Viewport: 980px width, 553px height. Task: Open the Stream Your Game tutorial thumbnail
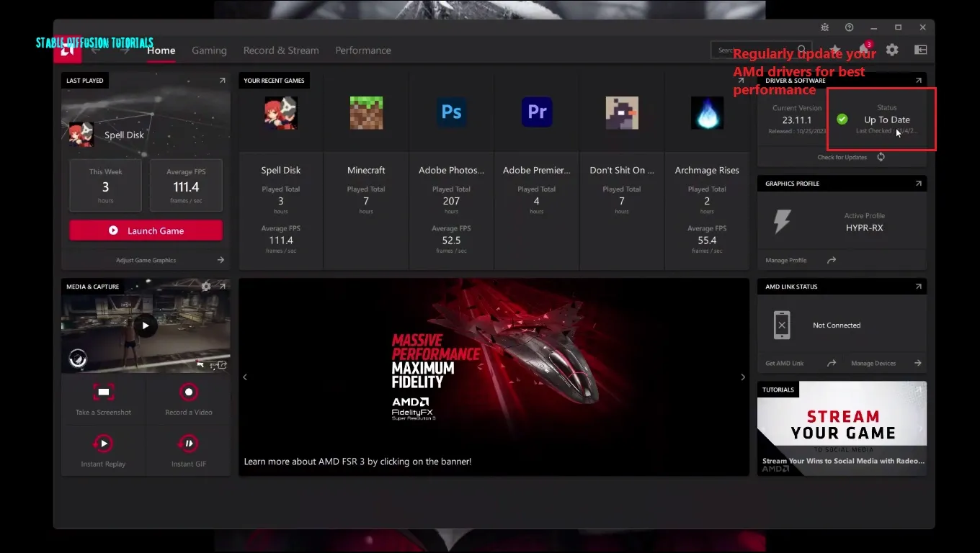(842, 428)
